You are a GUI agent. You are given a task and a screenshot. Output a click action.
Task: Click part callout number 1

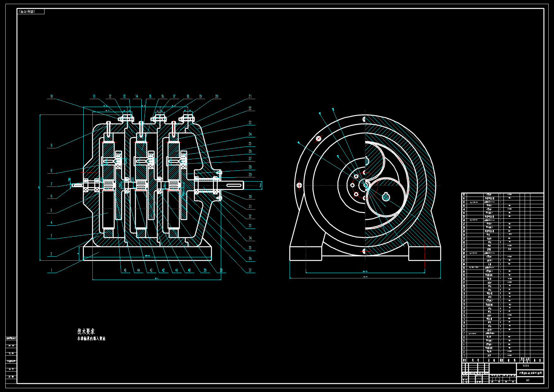(x=51, y=270)
